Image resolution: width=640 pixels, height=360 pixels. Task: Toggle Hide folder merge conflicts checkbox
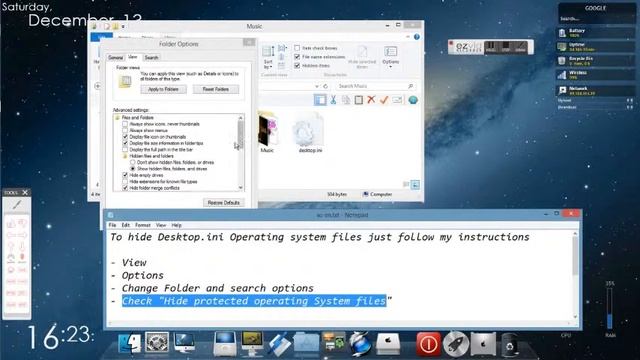click(x=125, y=188)
